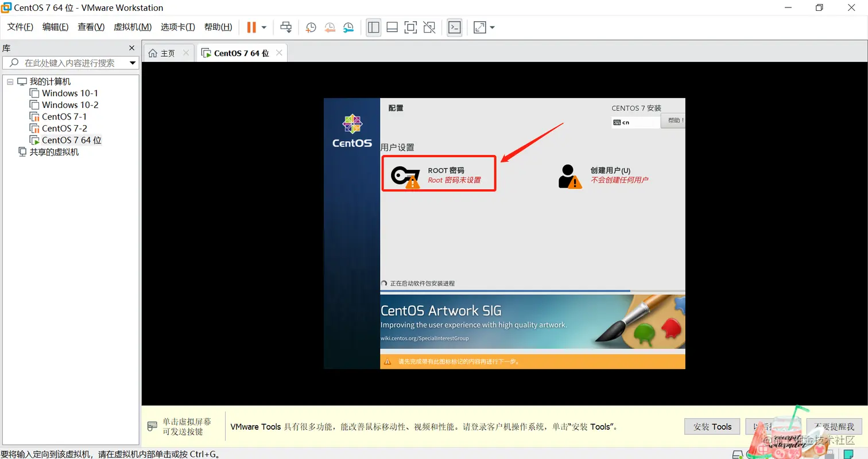Click the 正在启动软件包安装进程 status text
This screenshot has width=868, height=459.
pos(422,283)
